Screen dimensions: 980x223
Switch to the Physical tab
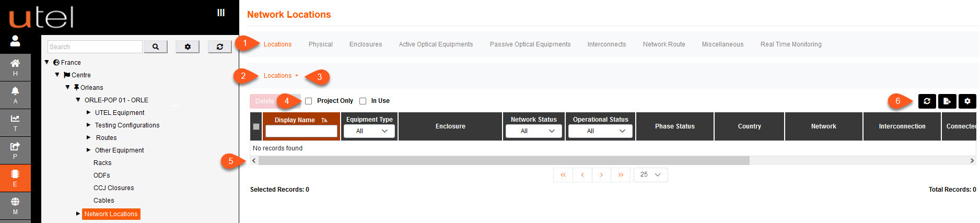[321, 44]
